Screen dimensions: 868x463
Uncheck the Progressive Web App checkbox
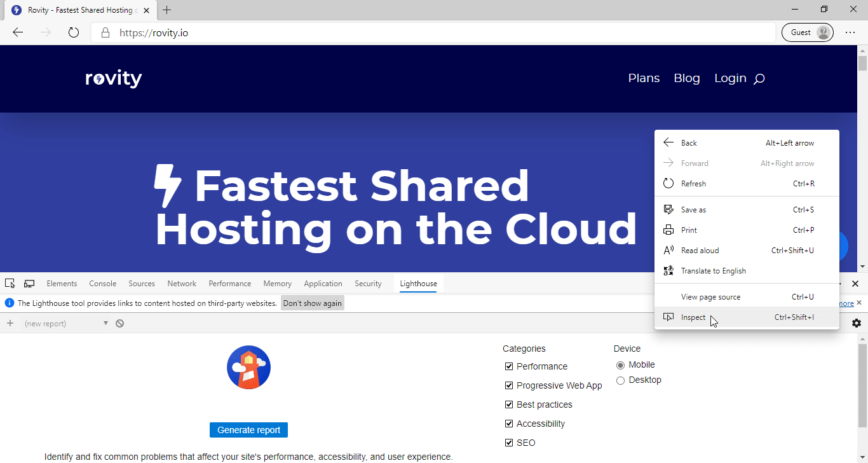click(509, 385)
